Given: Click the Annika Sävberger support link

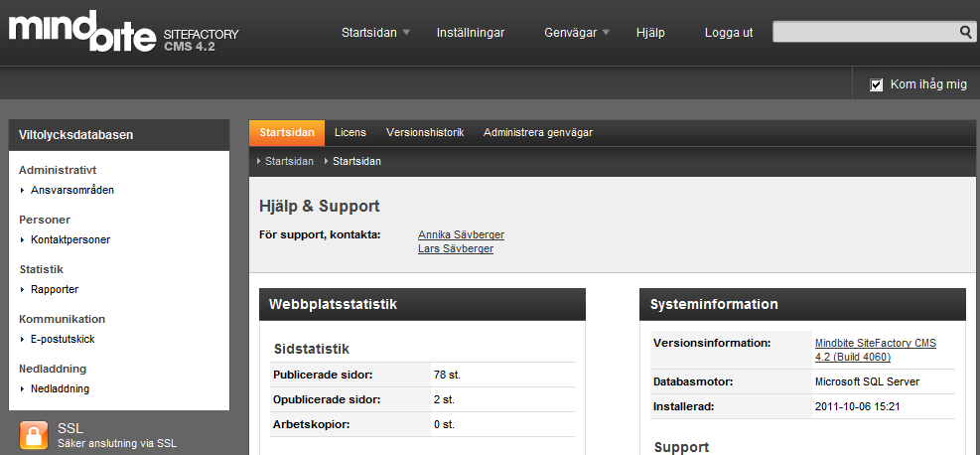Looking at the screenshot, I should [462, 235].
